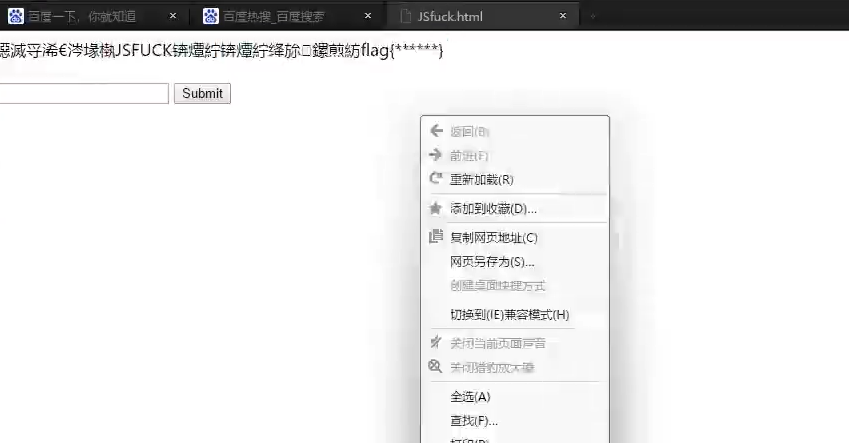Choose 全选(A) from context menu
Image resolution: width=849 pixels, height=443 pixels.
click(470, 397)
